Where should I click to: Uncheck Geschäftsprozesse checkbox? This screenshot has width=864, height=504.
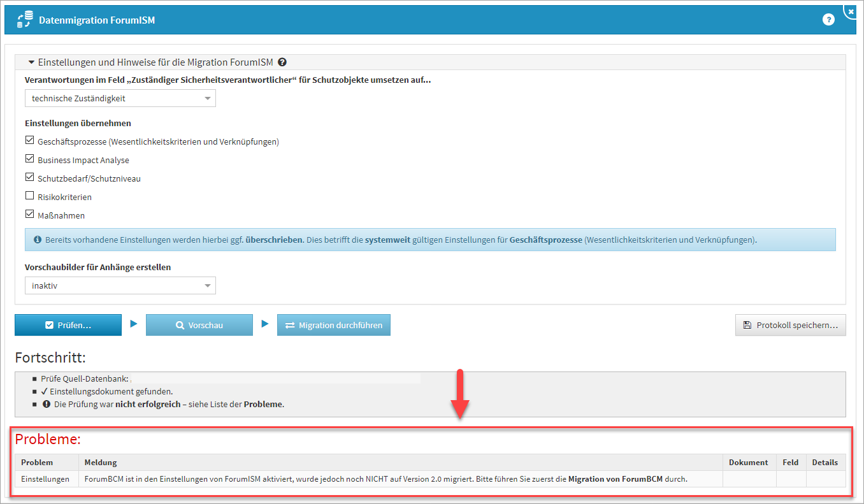(29, 141)
